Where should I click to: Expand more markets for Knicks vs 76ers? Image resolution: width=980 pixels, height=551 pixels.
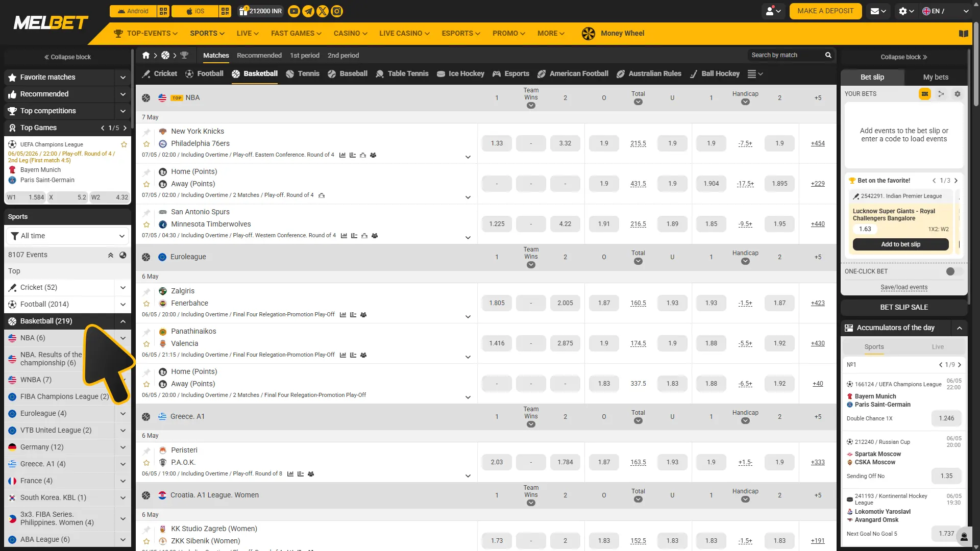(468, 157)
